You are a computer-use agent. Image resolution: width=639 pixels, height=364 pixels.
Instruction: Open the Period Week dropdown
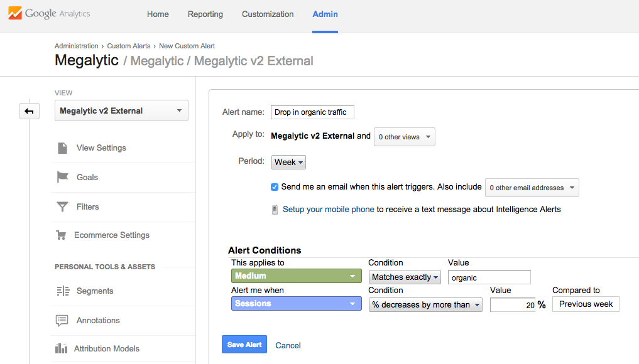tap(289, 162)
